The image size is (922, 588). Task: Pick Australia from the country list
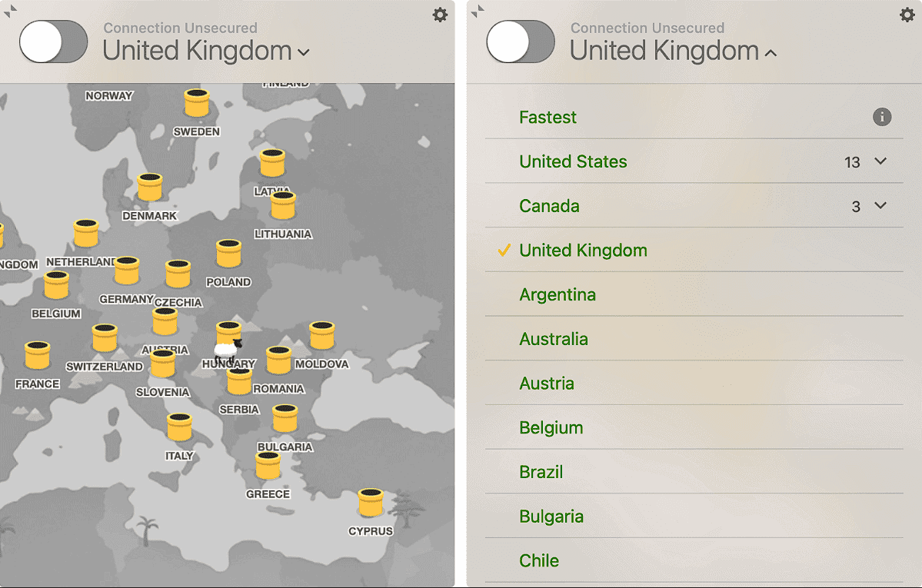click(554, 339)
